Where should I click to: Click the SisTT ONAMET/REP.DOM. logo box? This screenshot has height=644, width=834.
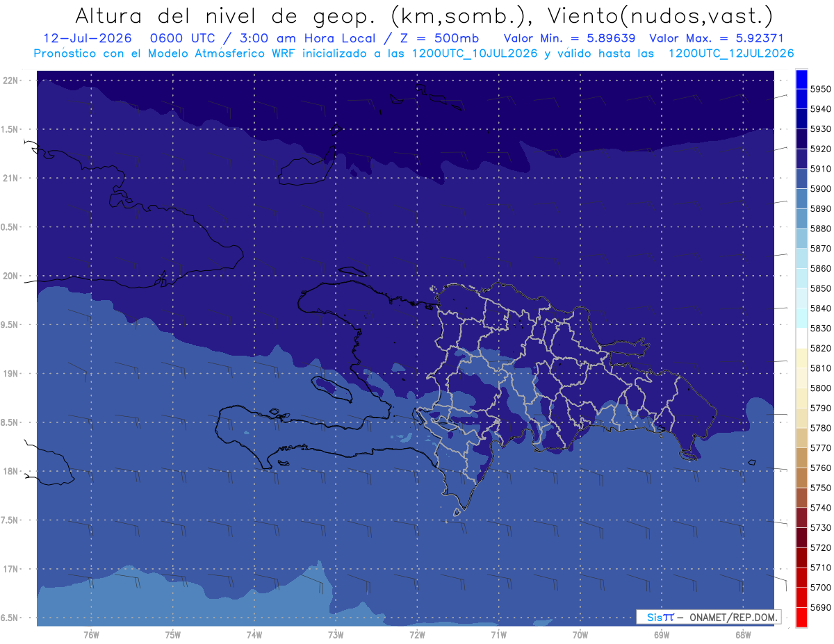708,617
